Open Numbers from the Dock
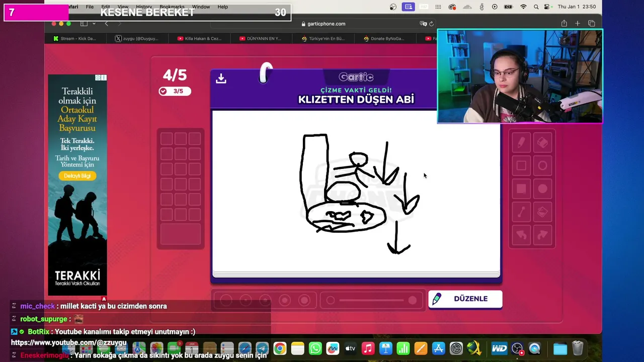Screen dimensions: 644x362 403,348
